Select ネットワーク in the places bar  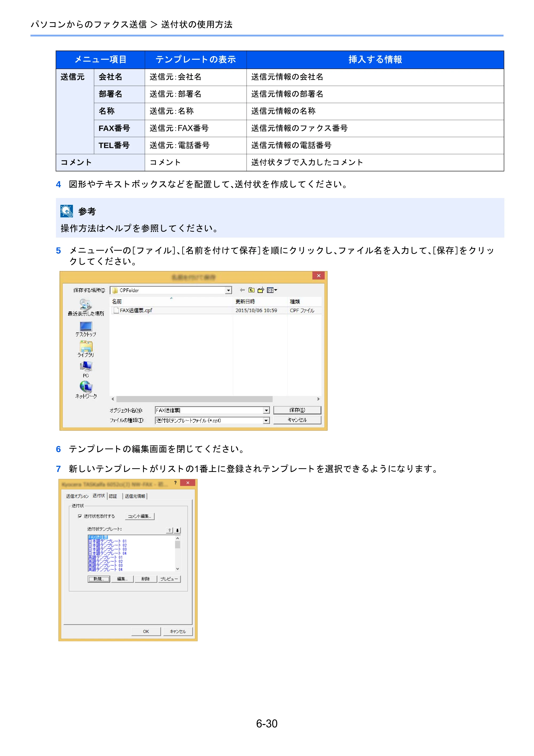85,390
